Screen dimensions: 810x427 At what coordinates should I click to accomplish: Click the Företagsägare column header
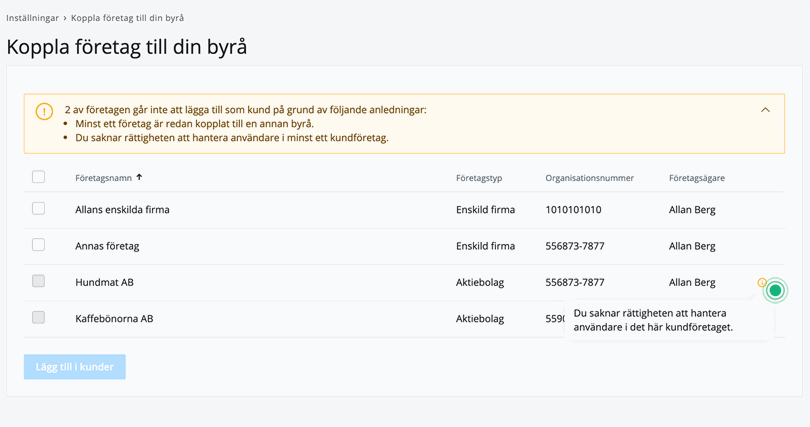(x=696, y=178)
